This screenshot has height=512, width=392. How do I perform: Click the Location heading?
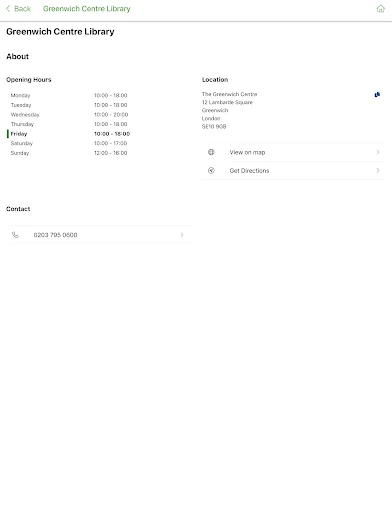pos(215,80)
